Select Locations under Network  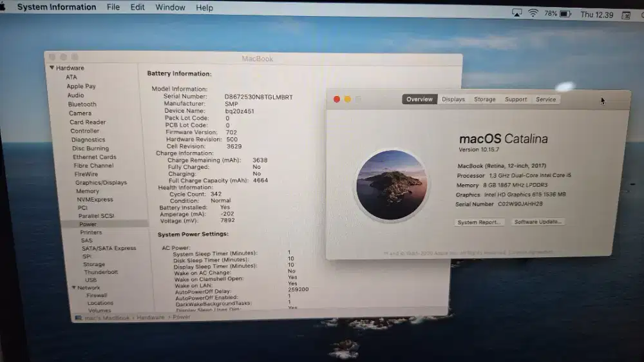(x=100, y=303)
